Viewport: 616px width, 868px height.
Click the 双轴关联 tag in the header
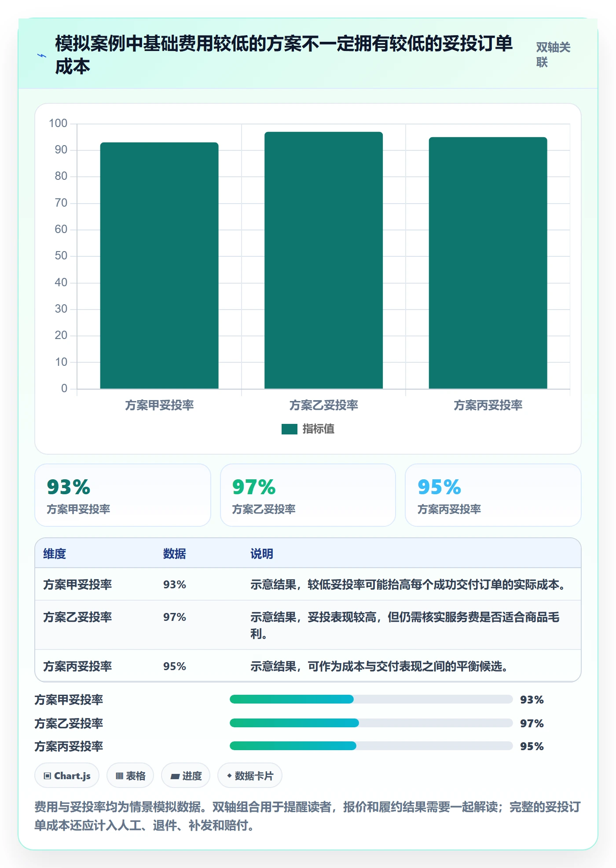coord(553,55)
